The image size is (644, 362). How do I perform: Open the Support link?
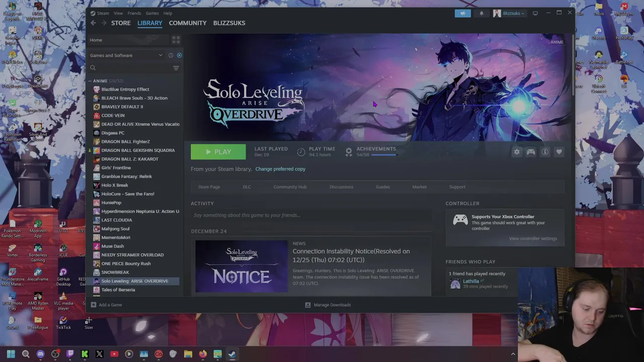tap(457, 187)
